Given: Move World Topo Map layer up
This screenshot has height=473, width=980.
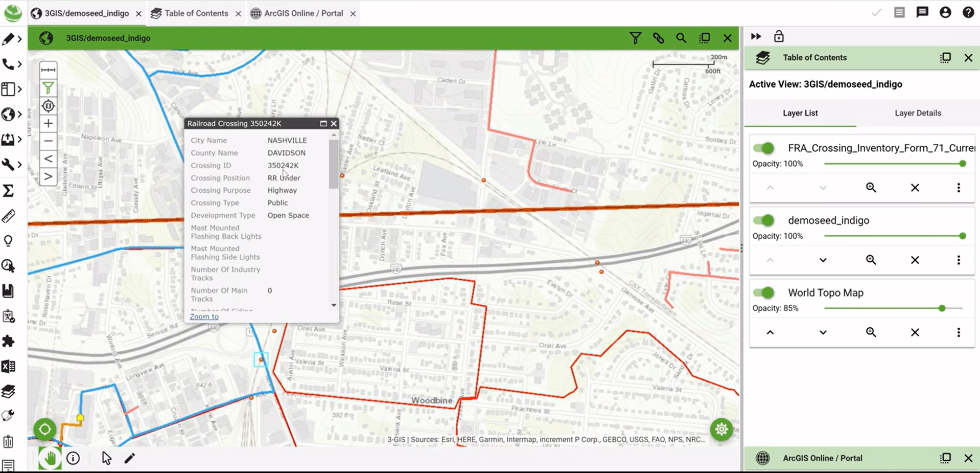Looking at the screenshot, I should click(770, 332).
